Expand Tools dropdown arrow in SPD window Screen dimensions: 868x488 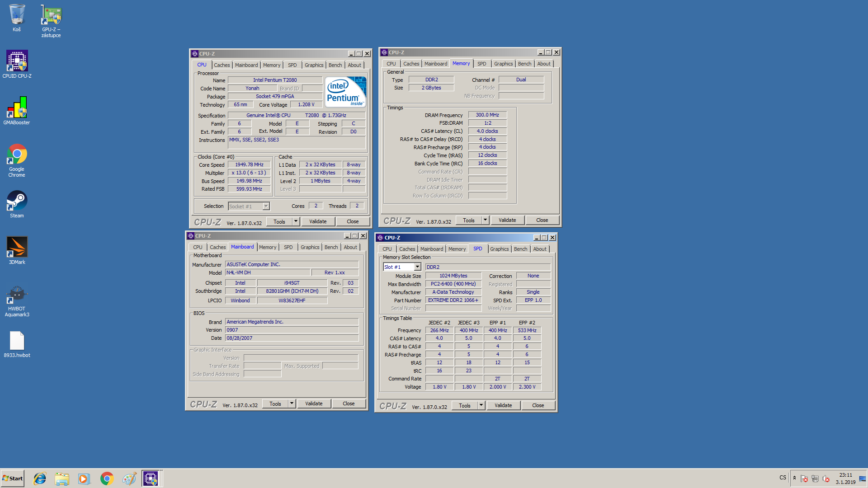coord(481,405)
